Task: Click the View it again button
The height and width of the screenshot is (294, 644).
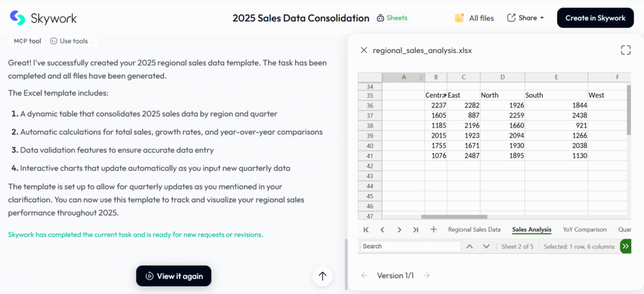Action: [174, 276]
